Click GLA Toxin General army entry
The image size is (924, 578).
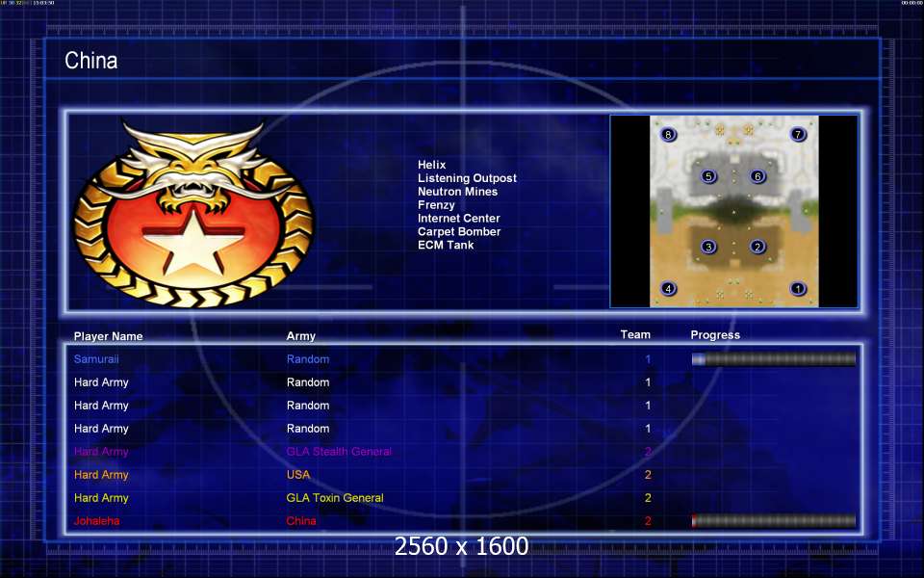[335, 498]
